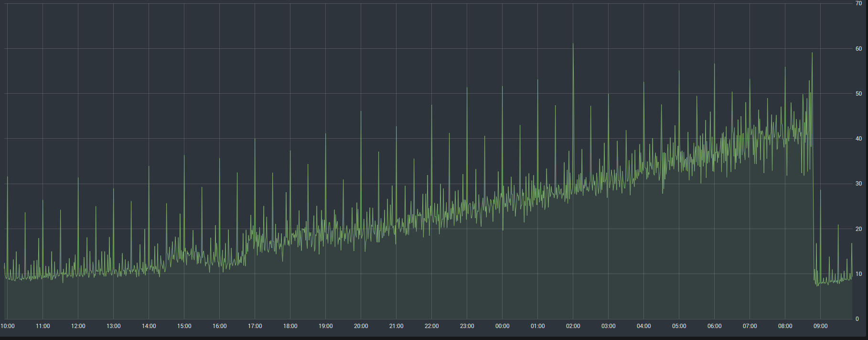Viewport: 868px width, 340px height.
Task: Click the 19:00 time axis label
Action: (326, 326)
